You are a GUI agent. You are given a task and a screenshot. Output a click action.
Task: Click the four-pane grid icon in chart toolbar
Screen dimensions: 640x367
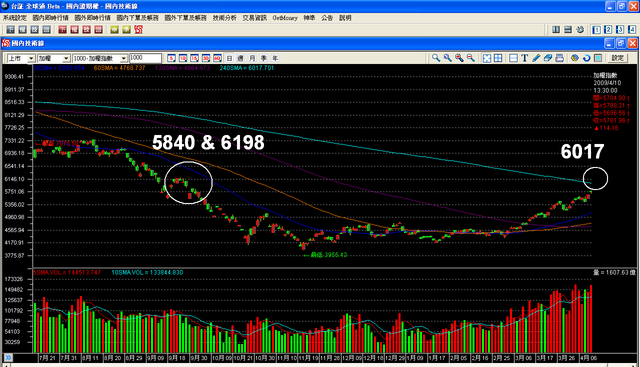[x=498, y=58]
